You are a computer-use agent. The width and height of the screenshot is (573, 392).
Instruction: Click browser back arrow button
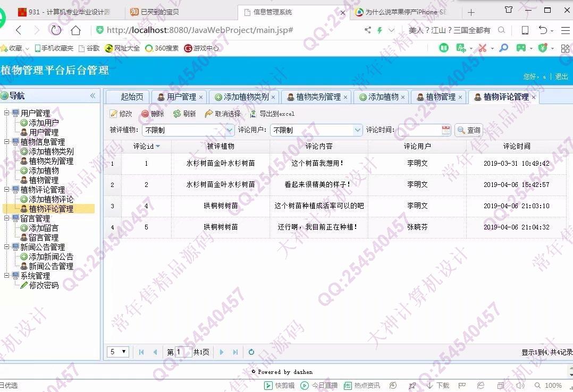click(x=19, y=30)
